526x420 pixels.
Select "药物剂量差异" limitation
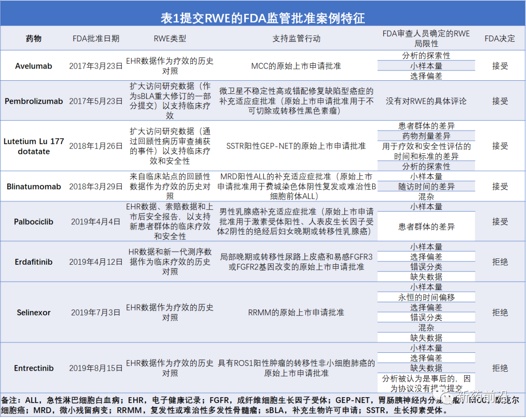pyautogui.click(x=426, y=136)
